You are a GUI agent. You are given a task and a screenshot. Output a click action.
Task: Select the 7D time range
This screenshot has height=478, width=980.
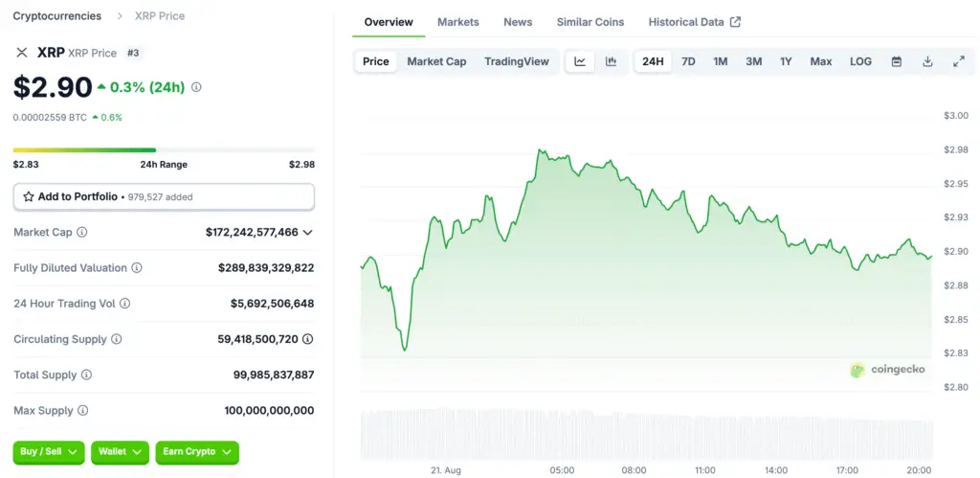point(688,61)
